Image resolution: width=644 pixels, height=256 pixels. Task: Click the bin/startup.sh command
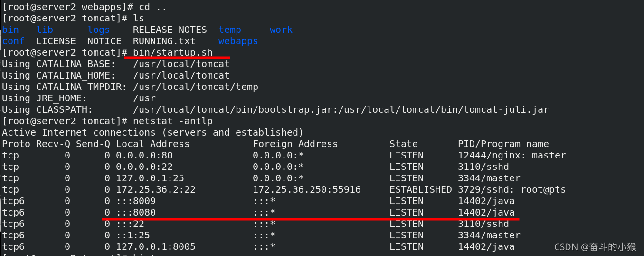point(173,52)
